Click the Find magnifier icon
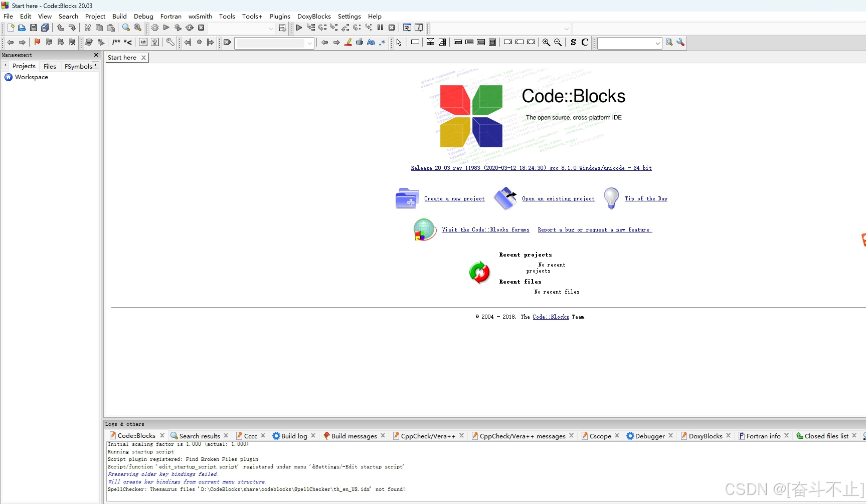 [x=126, y=28]
